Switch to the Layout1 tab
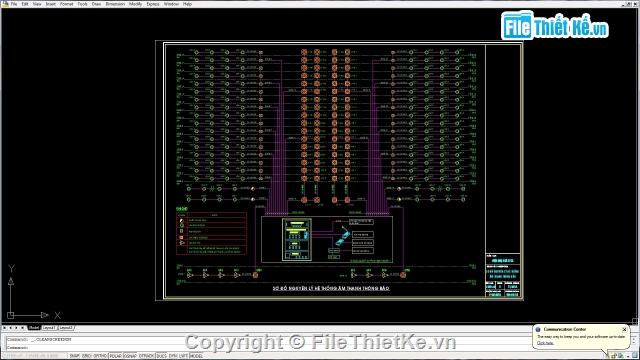The height and width of the screenshot is (360, 640). tap(49, 328)
